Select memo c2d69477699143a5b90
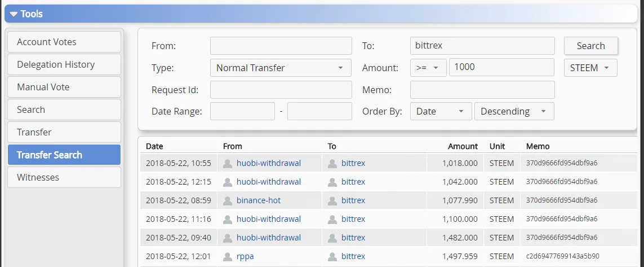This screenshot has width=644, height=267. (x=563, y=256)
